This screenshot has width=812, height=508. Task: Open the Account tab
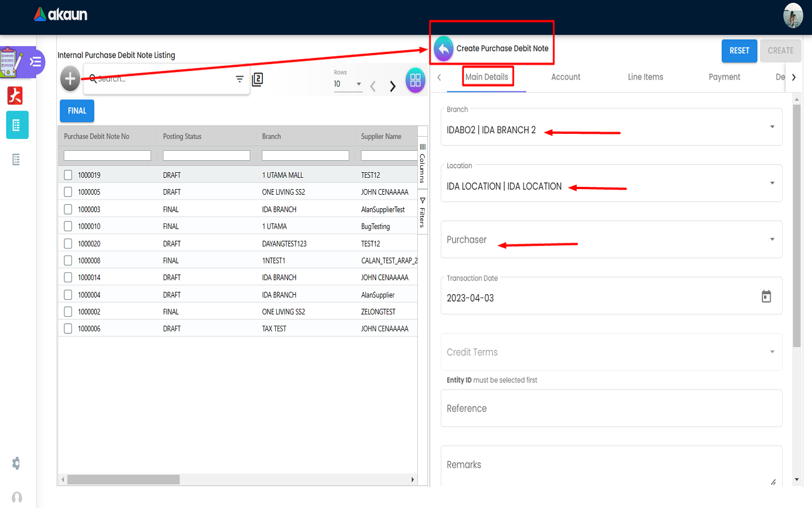(566, 77)
